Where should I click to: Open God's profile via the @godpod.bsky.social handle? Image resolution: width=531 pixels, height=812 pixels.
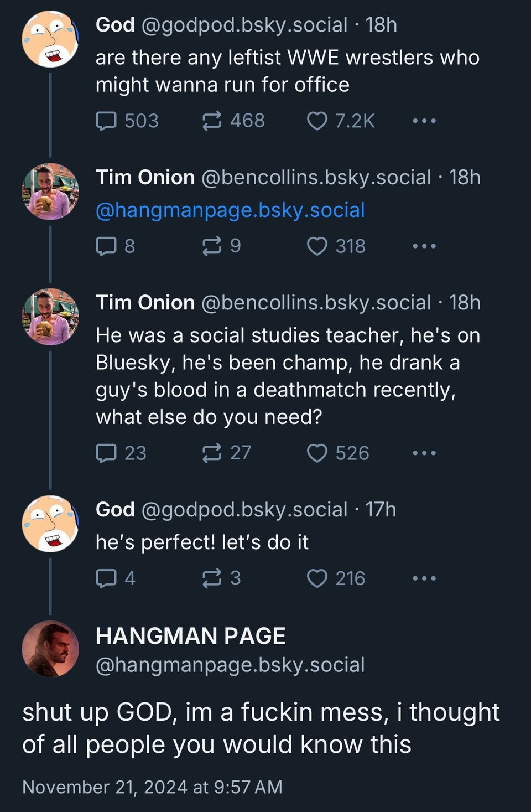244,25
